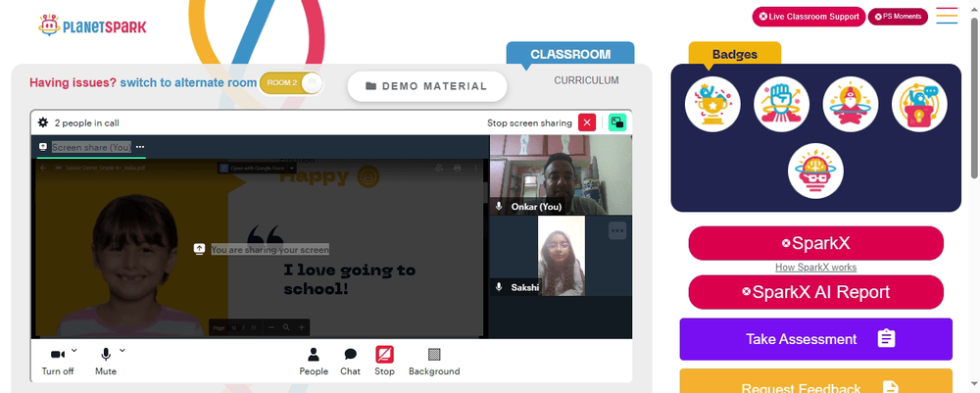Click the zoom in plus in PDF viewer
The width and height of the screenshot is (980, 393).
(301, 327)
